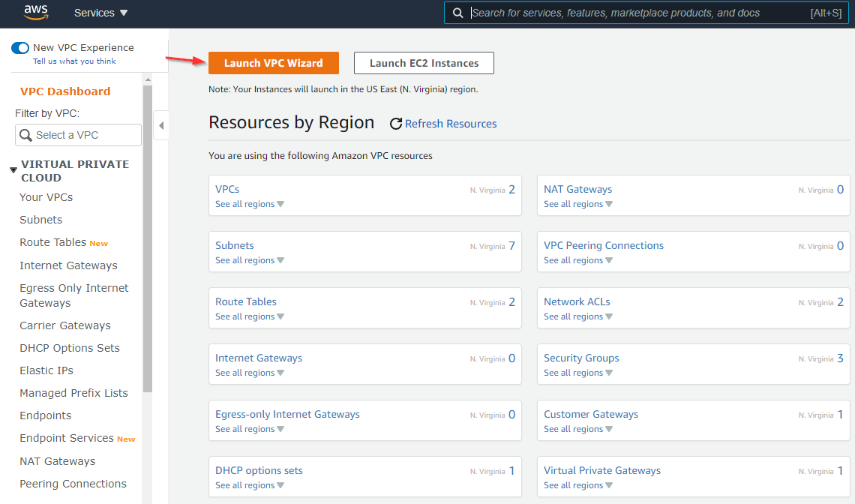The image size is (855, 504).
Task: Expand See all regions under Virtual Private Gateways
Action: click(x=578, y=485)
